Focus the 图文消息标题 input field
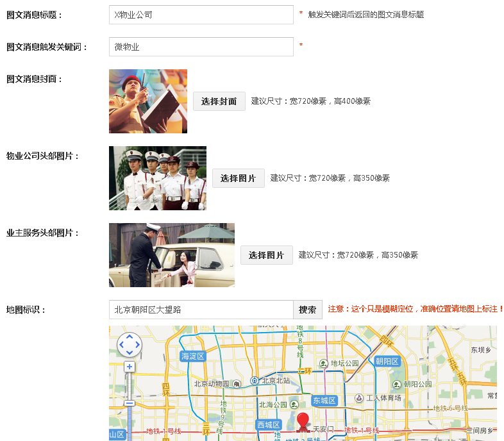The image size is (504, 441). point(201,15)
